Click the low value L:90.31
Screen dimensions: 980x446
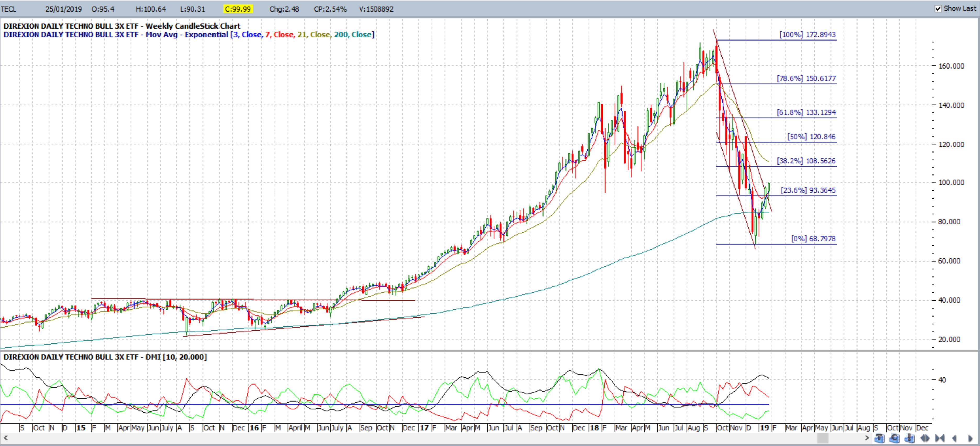tap(193, 9)
